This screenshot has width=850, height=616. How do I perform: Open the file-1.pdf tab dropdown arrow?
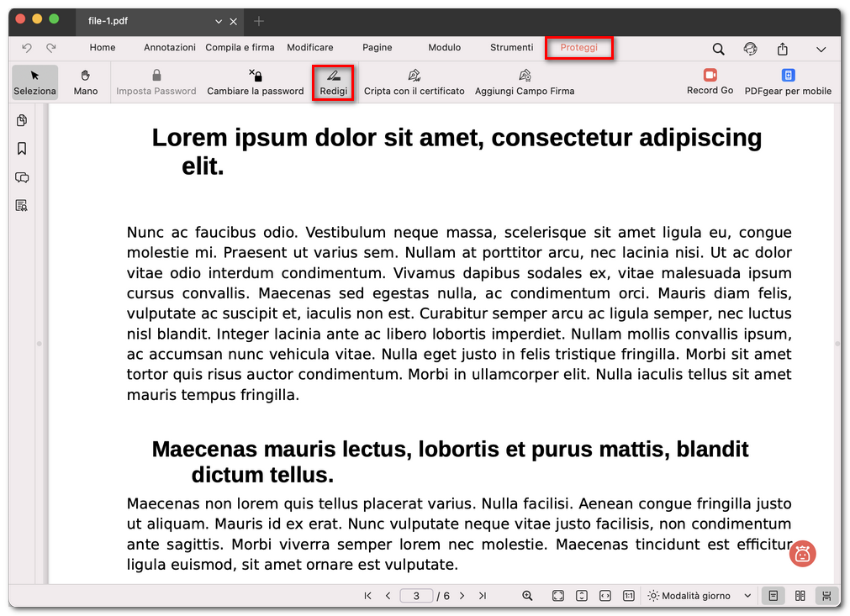coord(217,21)
